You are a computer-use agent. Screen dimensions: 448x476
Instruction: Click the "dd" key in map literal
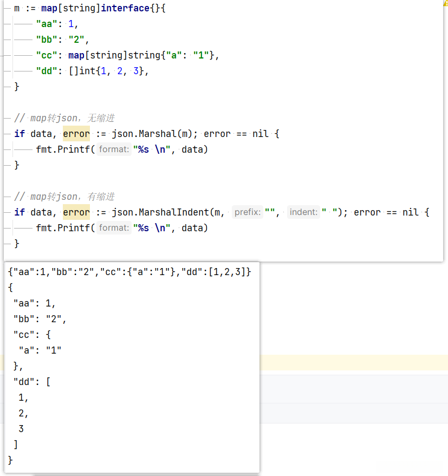click(x=47, y=71)
